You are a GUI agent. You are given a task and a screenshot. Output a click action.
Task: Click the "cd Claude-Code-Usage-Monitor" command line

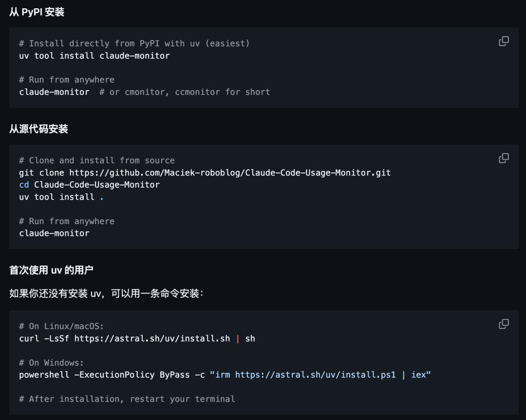click(x=89, y=185)
